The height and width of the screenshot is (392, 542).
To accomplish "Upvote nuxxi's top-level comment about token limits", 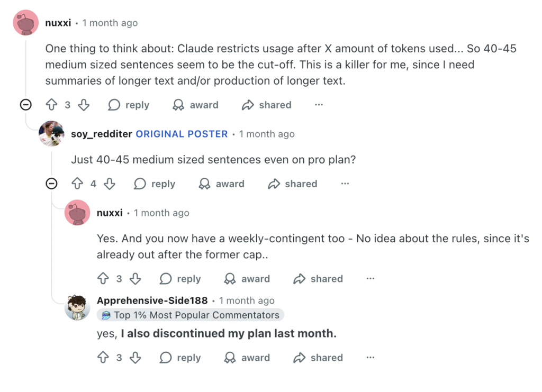I will pos(51,105).
